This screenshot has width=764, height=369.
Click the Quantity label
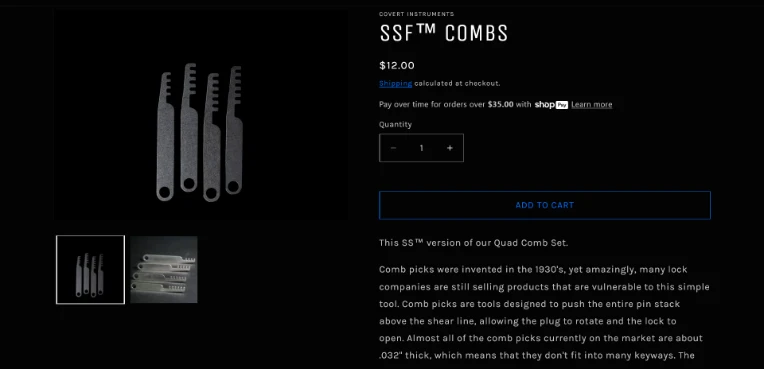pos(395,124)
